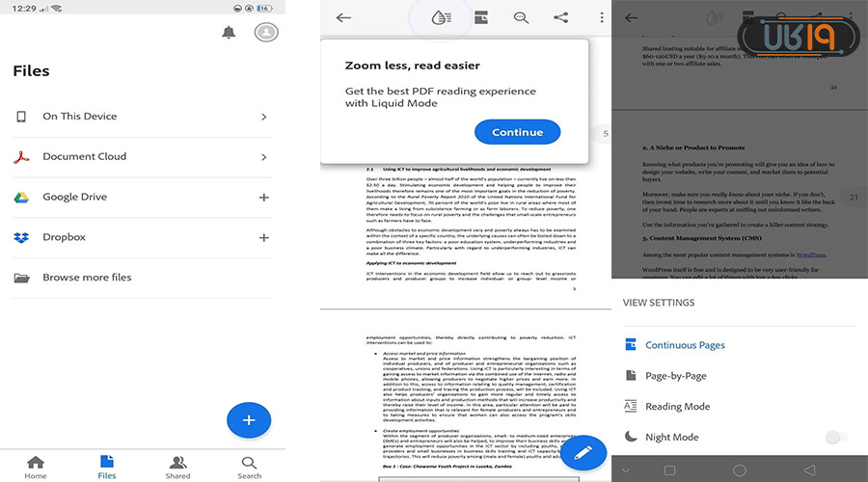This screenshot has height=482, width=868.
Task: Tap the notification bell icon
Action: [x=229, y=33]
